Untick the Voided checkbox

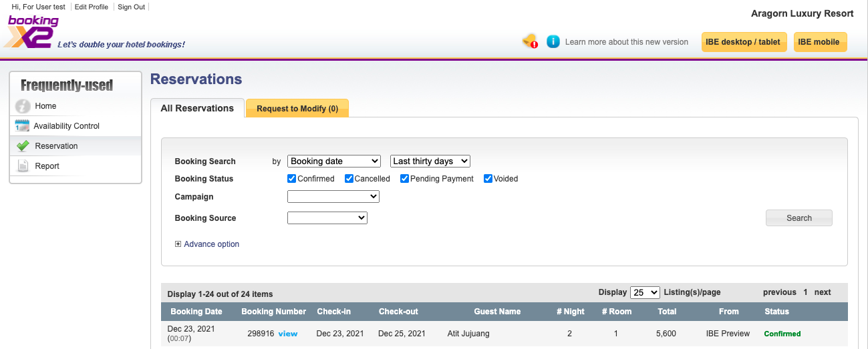coord(488,179)
